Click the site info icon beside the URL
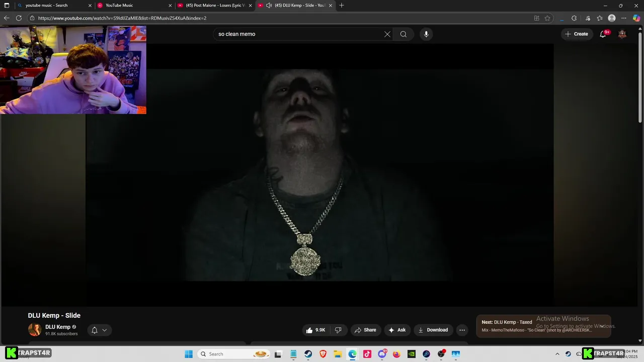The width and height of the screenshot is (644, 362). [32, 18]
